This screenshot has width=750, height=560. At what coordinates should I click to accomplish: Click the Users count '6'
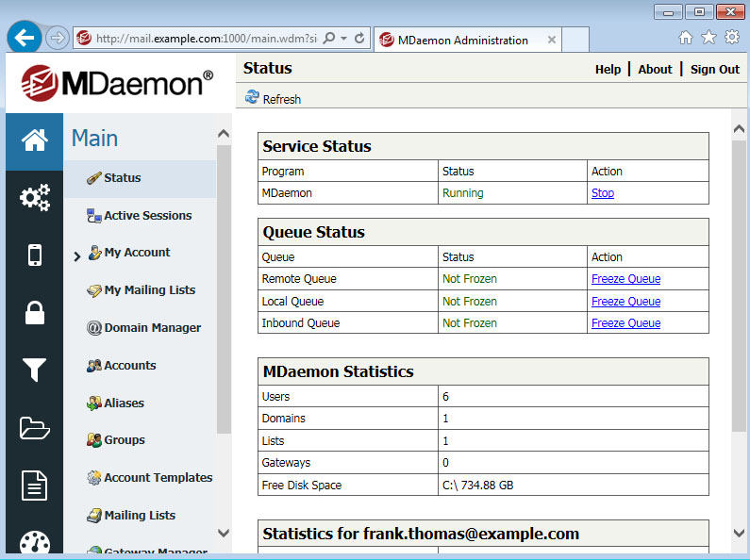[445, 397]
